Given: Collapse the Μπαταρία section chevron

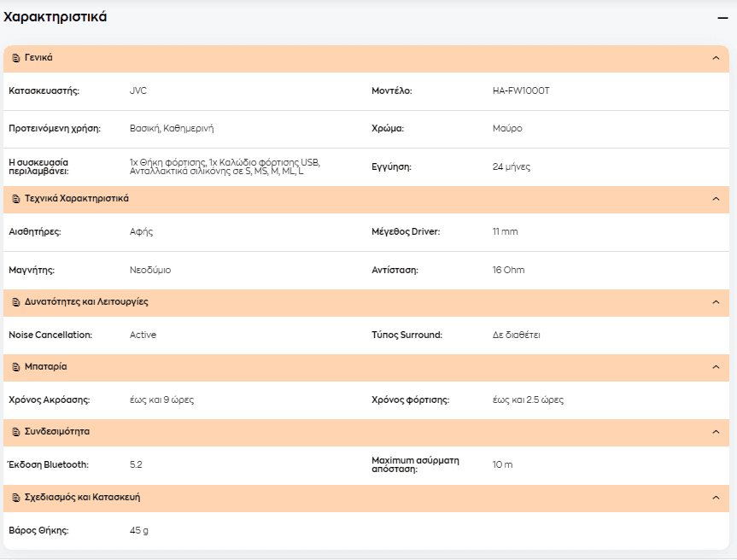Looking at the screenshot, I should pos(716,366).
